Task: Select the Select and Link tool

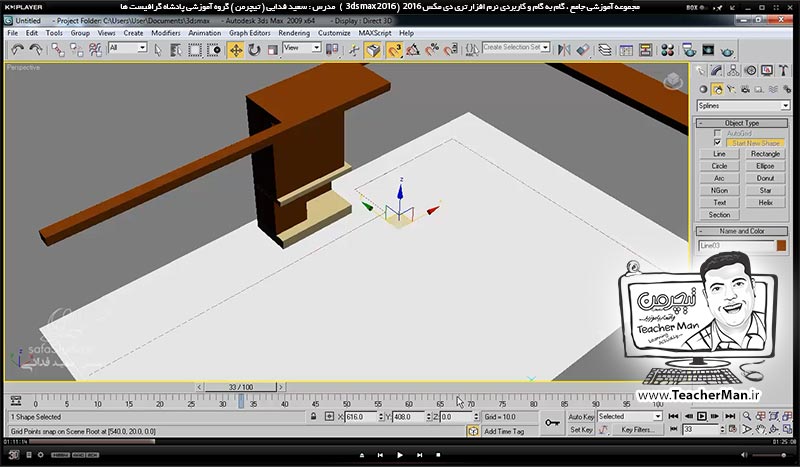Action: click(x=58, y=50)
